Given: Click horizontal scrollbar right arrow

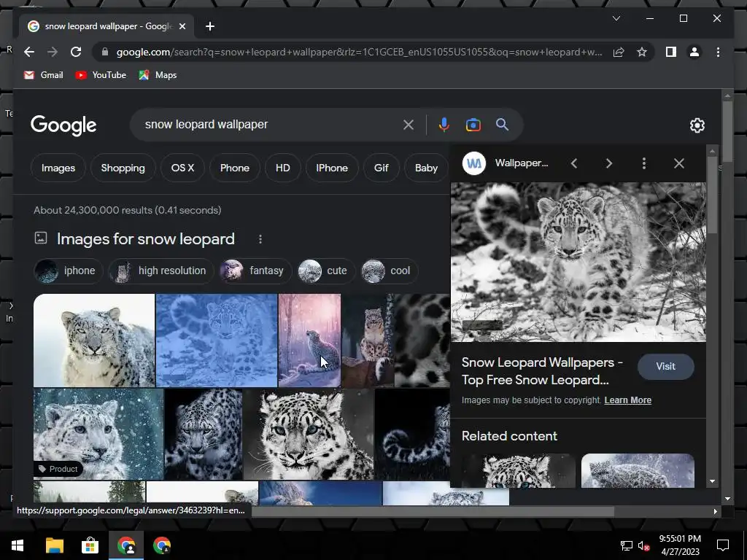Looking at the screenshot, I should tap(715, 511).
